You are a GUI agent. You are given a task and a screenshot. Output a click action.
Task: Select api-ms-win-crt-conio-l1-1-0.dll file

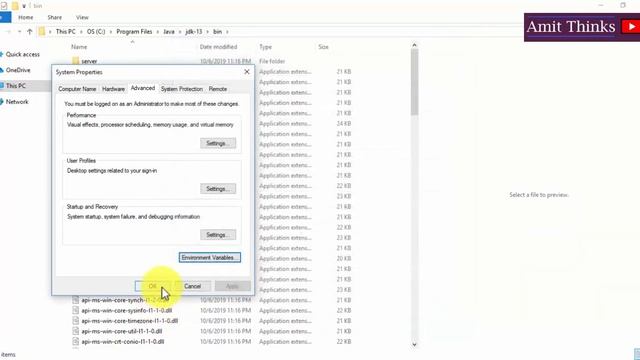122,342
